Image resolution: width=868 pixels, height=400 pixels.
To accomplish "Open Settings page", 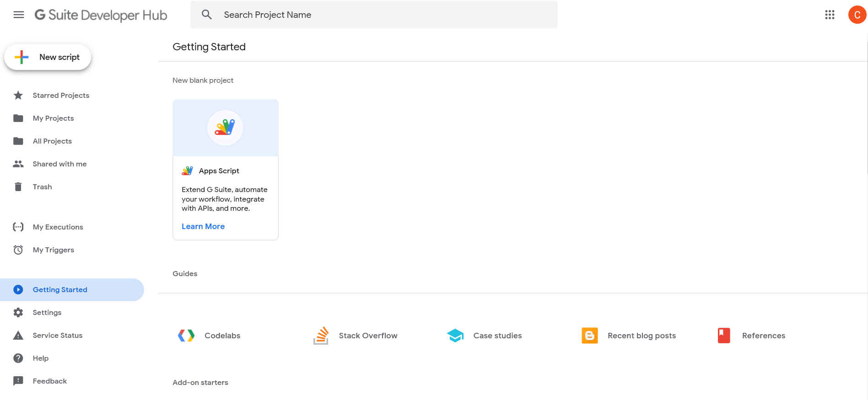I will coord(47,312).
